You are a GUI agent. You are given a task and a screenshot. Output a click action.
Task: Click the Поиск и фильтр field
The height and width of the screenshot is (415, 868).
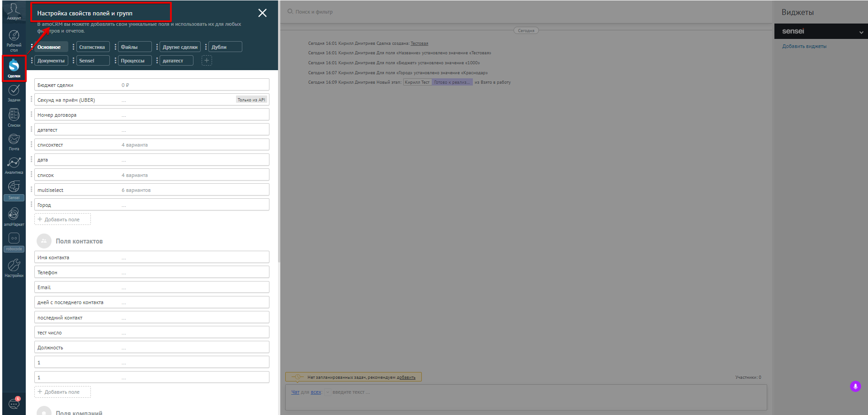(x=314, y=12)
